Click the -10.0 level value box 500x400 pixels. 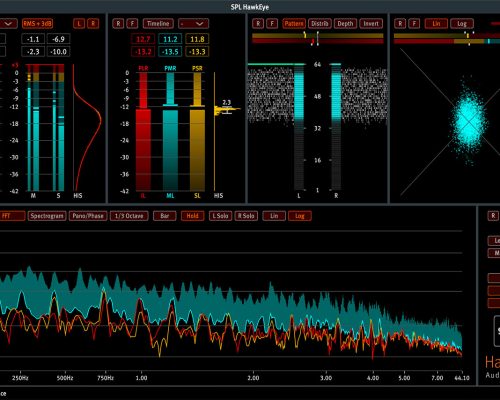(58, 52)
